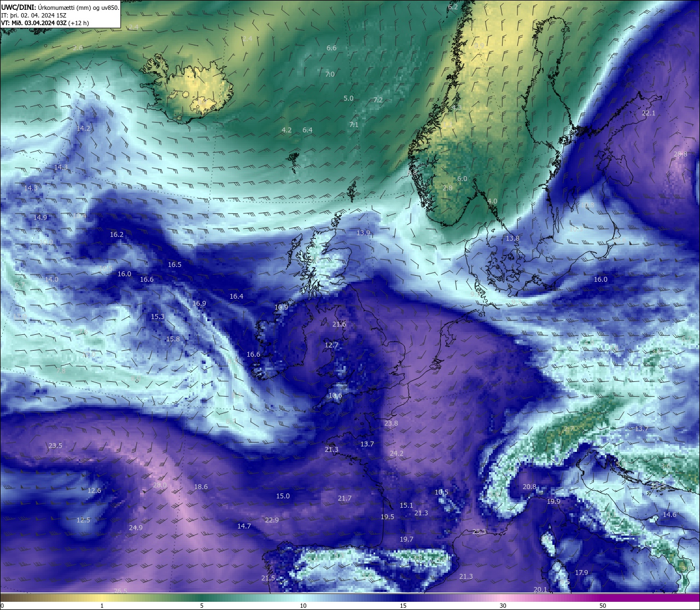Click the 20.8 value label
Screen dimensions: 700x610
click(529, 487)
